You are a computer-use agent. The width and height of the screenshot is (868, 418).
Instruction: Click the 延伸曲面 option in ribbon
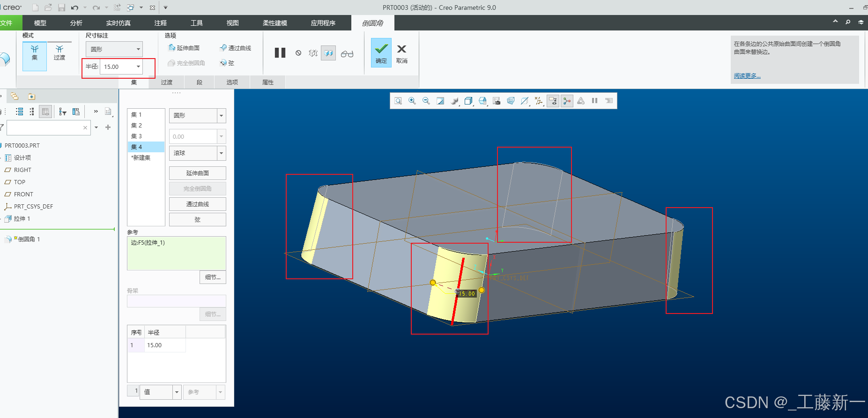coord(184,48)
